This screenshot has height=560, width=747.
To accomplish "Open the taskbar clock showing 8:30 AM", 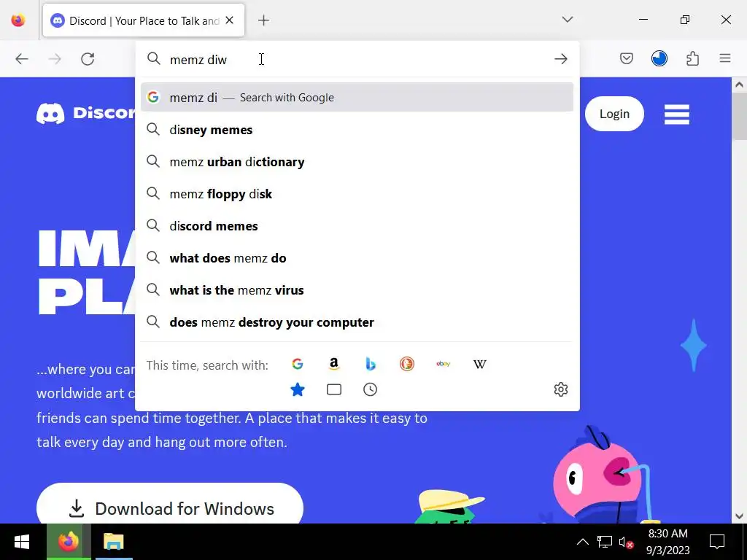I will (668, 542).
